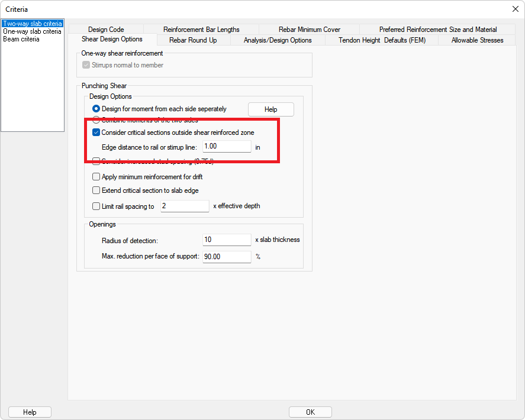Click the Radius of detection field
The width and height of the screenshot is (525, 420).
[x=227, y=240]
